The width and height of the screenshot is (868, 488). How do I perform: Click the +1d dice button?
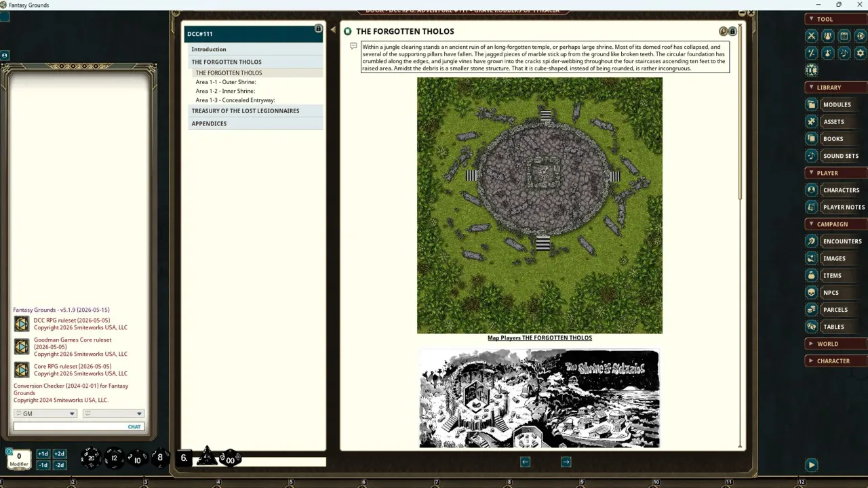click(x=43, y=454)
